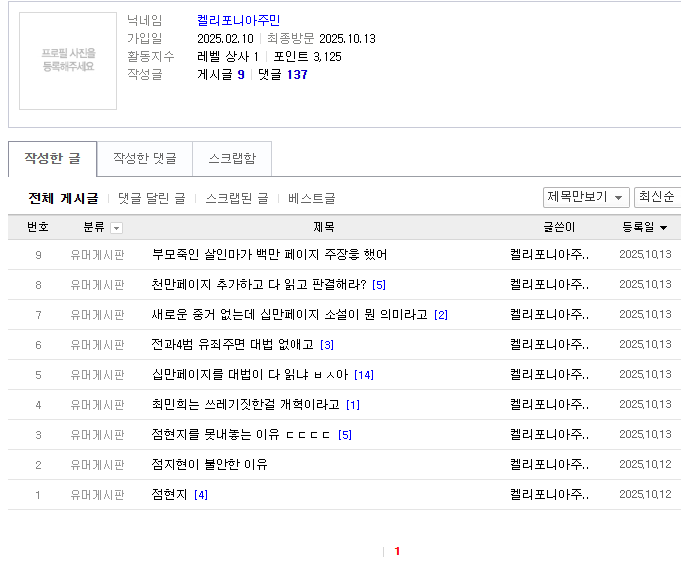Click comment count [14] on post 5
681x563 pixels.
click(364, 375)
